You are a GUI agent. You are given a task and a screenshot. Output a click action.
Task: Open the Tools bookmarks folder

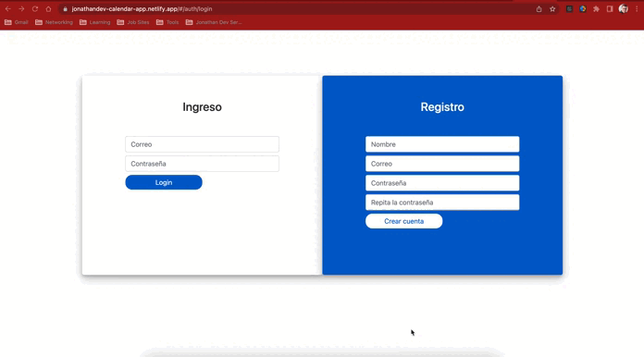click(x=167, y=22)
